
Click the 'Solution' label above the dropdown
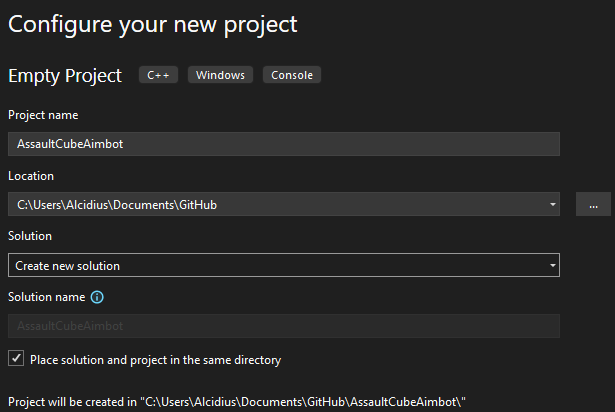pos(30,236)
